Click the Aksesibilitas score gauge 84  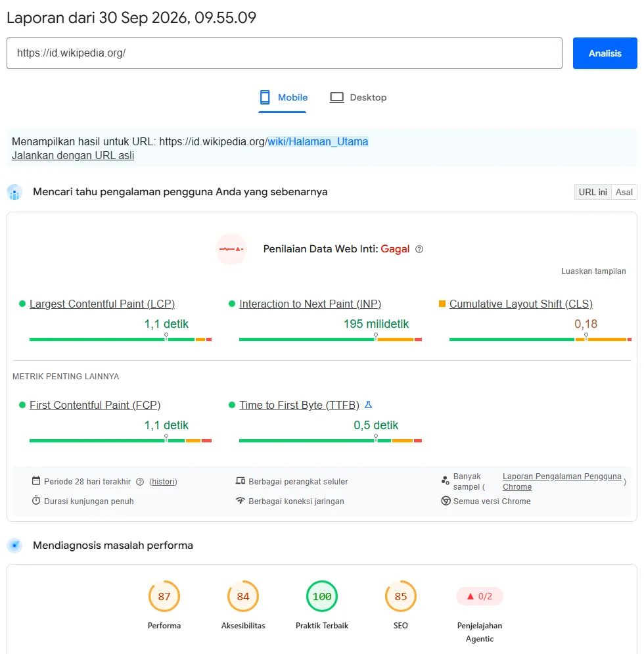(243, 596)
